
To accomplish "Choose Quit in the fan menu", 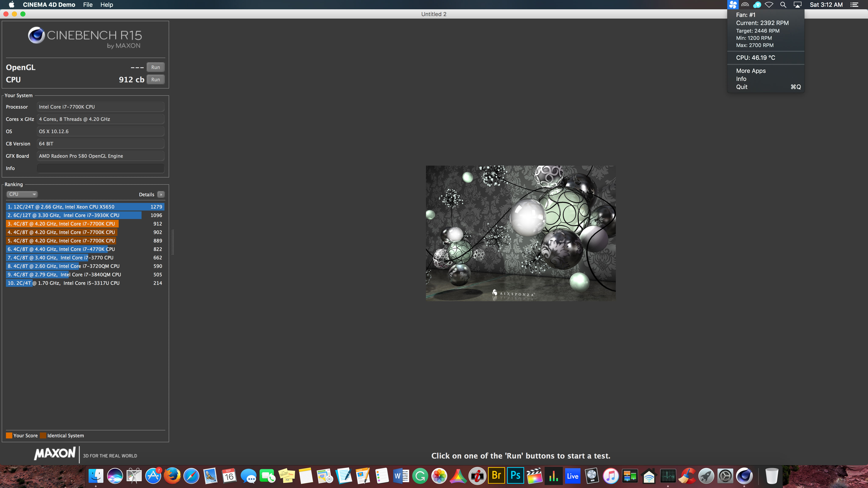I will point(766,87).
